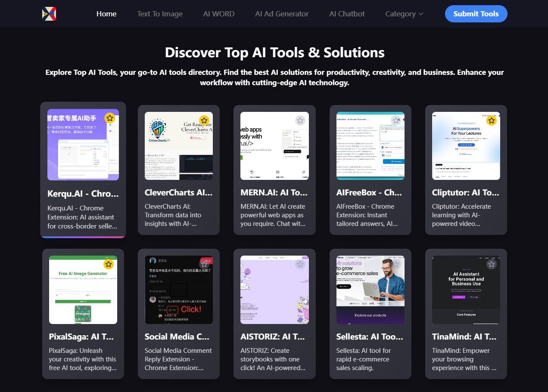
Task: Open the AI WORD nav item
Action: pyautogui.click(x=219, y=14)
